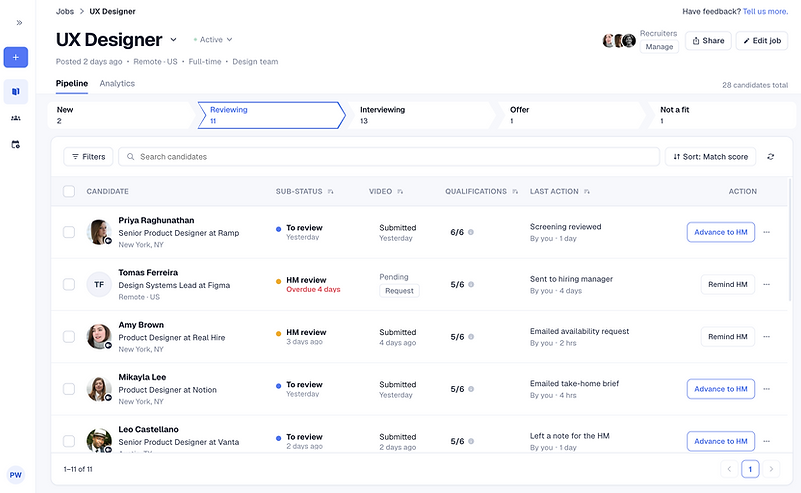The height and width of the screenshot is (493, 801).
Task: Toggle the select-all candidates checkbox
Action: (69, 192)
